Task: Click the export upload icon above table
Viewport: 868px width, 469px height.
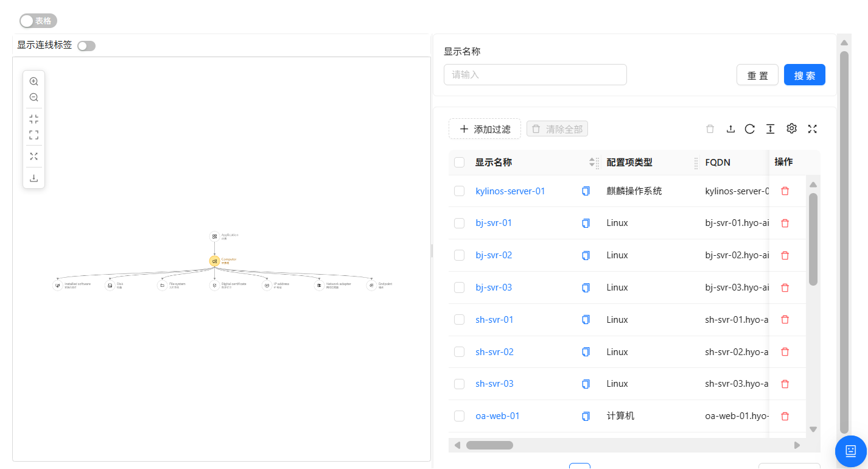Action: 730,129
